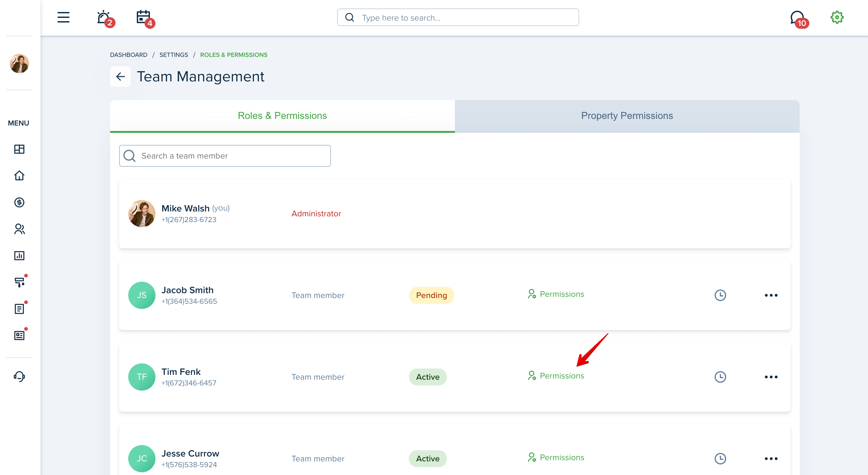This screenshot has height=475, width=868.
Task: Open the support headset icon in sidebar
Action: click(x=19, y=376)
